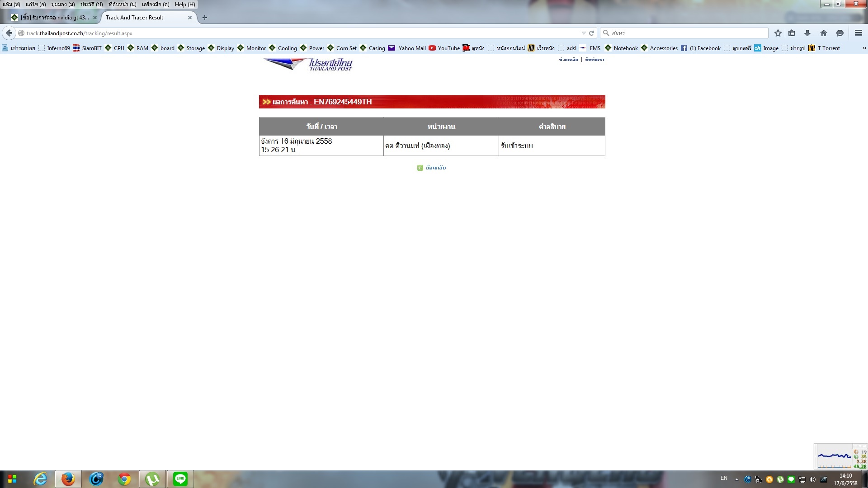Click the back arrow navigation button
Screen dimensions: 868x488
(x=9, y=33)
